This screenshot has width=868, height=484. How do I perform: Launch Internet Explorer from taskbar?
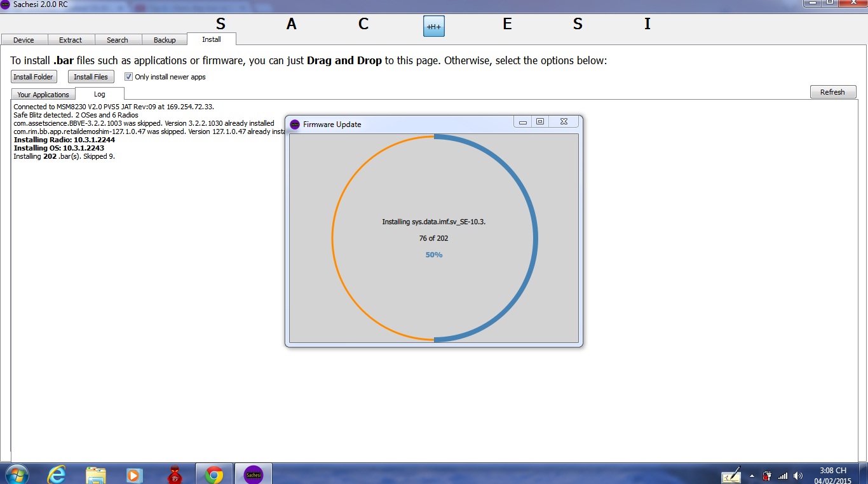tap(57, 474)
